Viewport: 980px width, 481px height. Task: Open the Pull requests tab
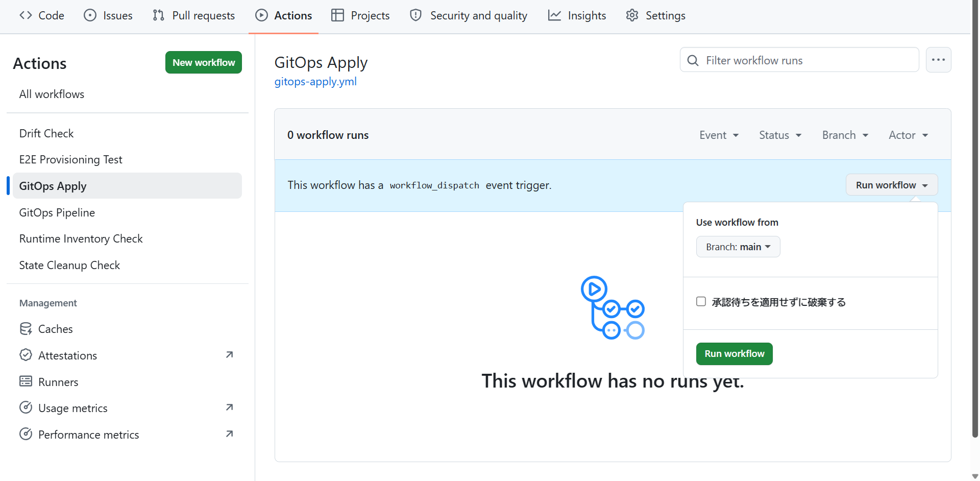click(194, 15)
